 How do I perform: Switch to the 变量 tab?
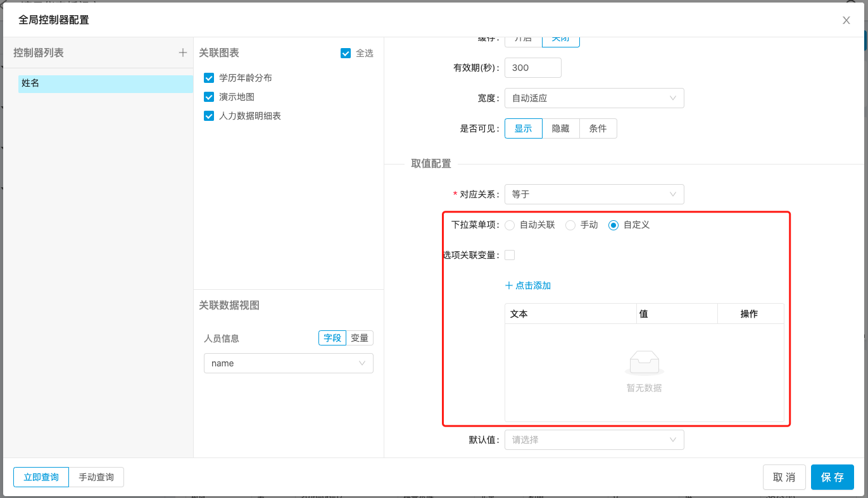pos(360,338)
